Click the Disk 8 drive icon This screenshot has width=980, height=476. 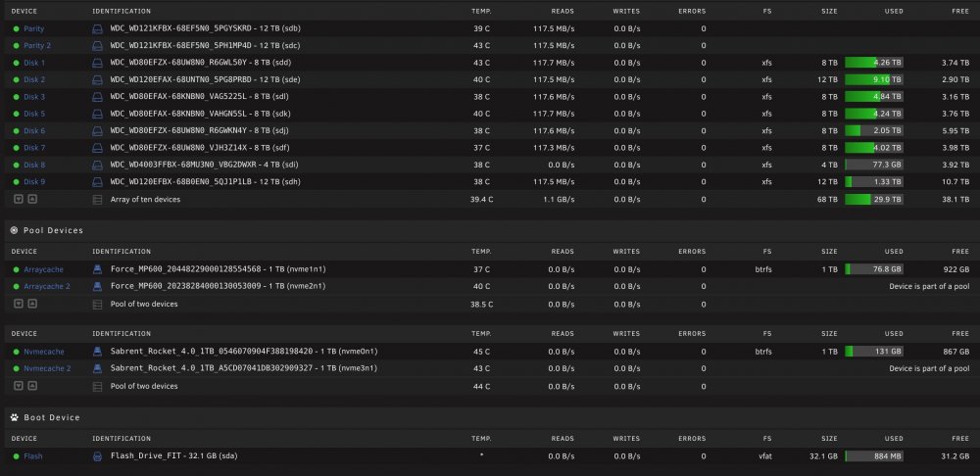point(97,165)
